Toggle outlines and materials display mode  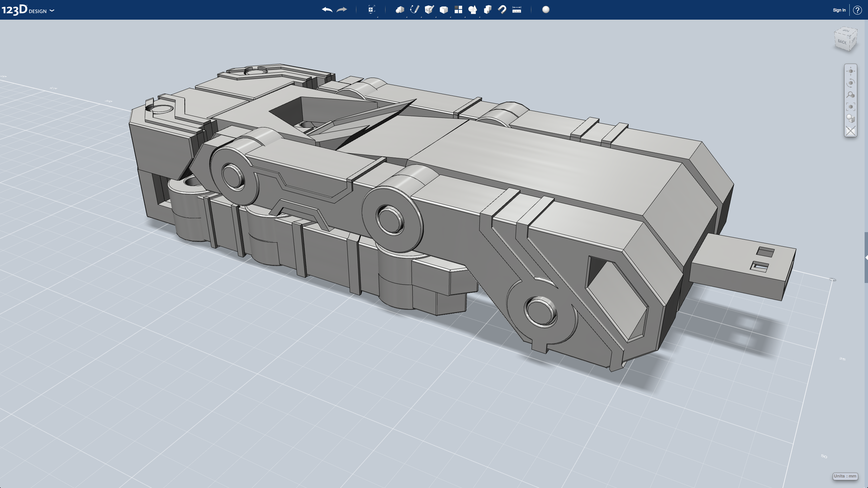(850, 119)
